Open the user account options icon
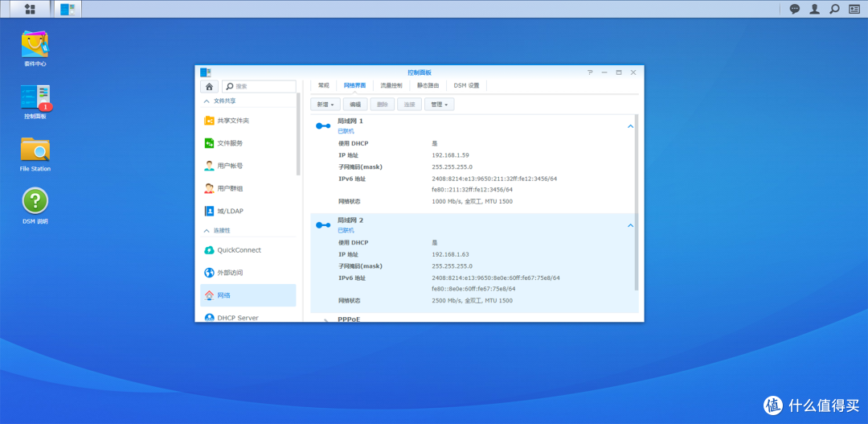Screen dimensions: 868x424 click(815, 9)
